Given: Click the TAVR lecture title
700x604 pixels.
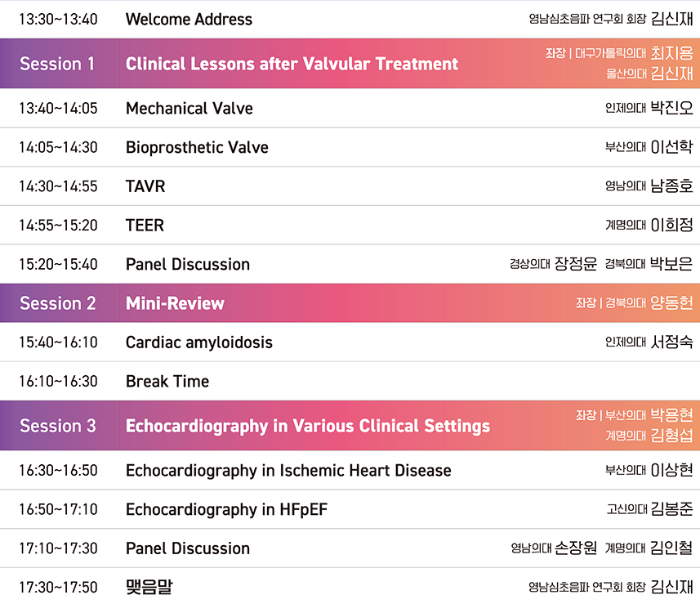Looking at the screenshot, I should [x=145, y=186].
